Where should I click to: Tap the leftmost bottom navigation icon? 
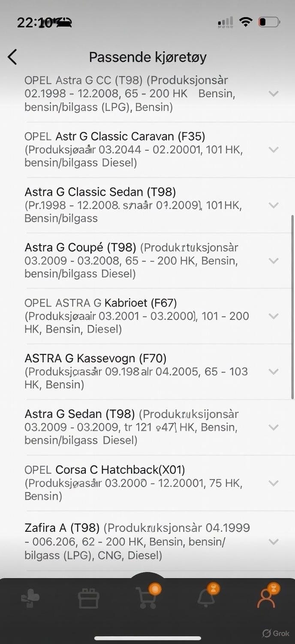(x=30, y=598)
